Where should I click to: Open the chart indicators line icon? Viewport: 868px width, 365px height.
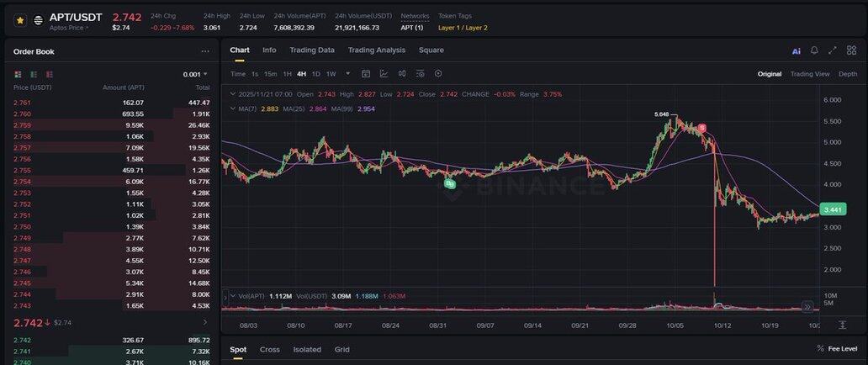384,74
